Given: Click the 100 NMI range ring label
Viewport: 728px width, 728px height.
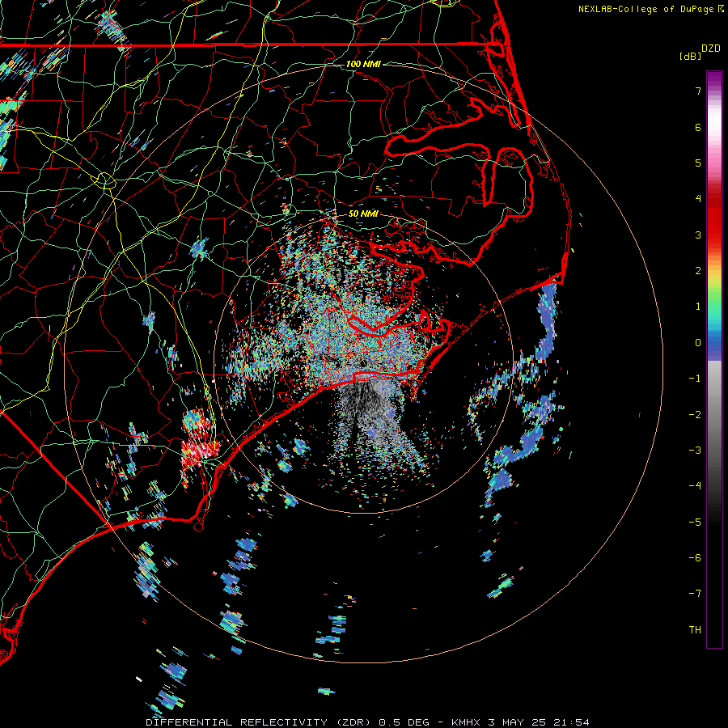Looking at the screenshot, I should coord(363,64).
